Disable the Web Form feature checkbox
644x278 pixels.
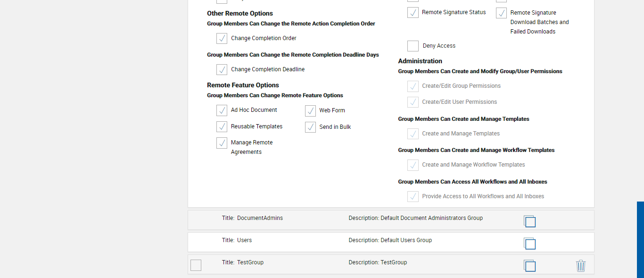pyautogui.click(x=310, y=110)
